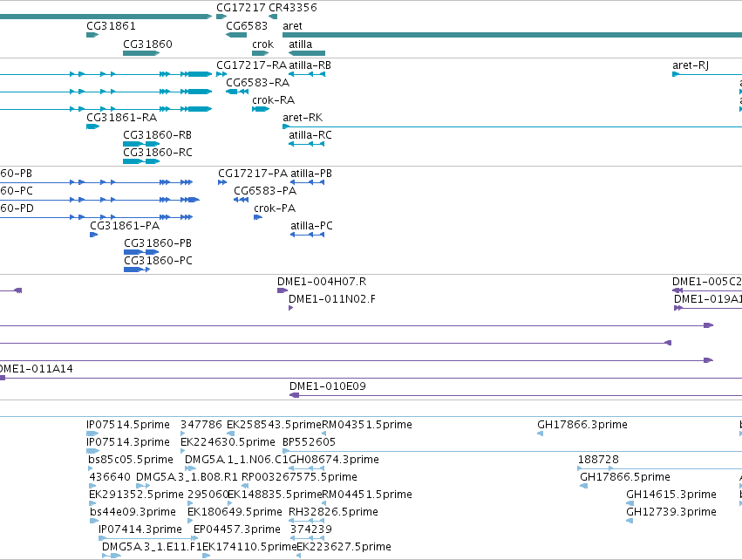Image resolution: width=742 pixels, height=560 pixels.
Task: Select EST IP07514.5prime
Action: click(x=92, y=434)
